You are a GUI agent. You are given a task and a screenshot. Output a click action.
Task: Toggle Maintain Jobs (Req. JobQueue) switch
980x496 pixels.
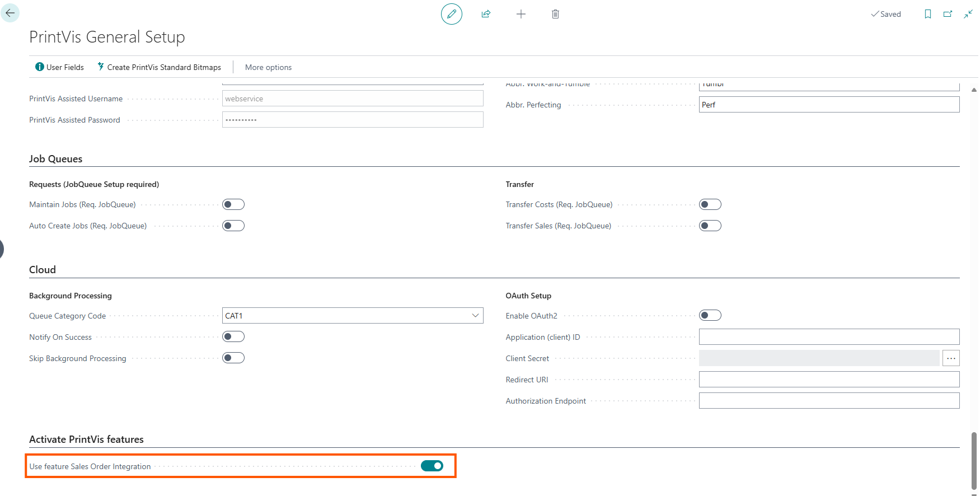[233, 204]
